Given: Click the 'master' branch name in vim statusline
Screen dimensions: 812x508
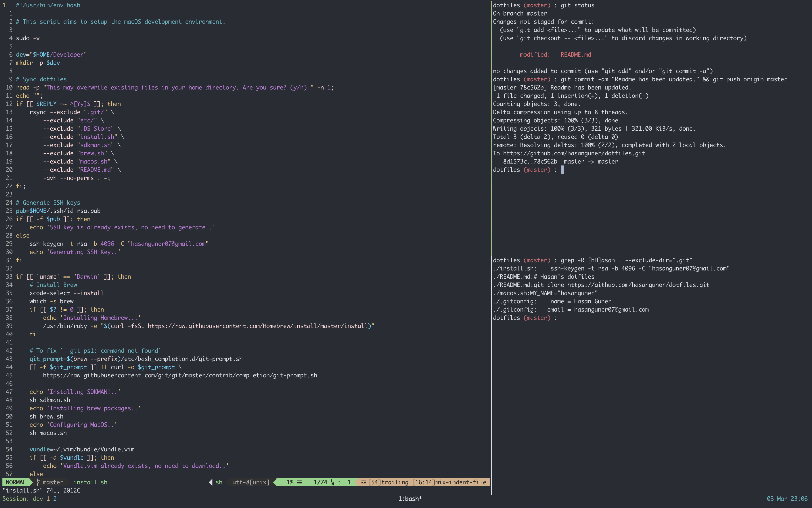Looking at the screenshot, I should (53, 482).
